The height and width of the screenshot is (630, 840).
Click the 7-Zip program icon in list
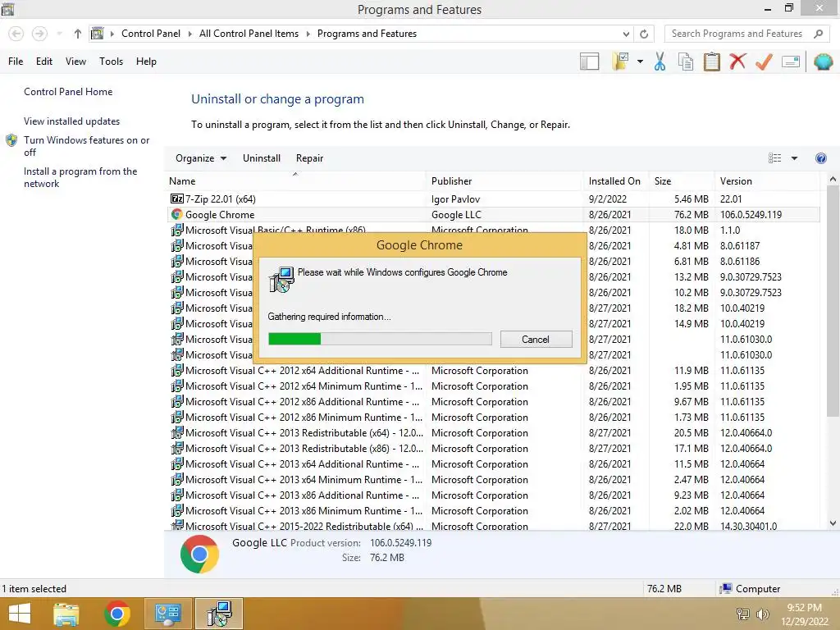pos(177,199)
